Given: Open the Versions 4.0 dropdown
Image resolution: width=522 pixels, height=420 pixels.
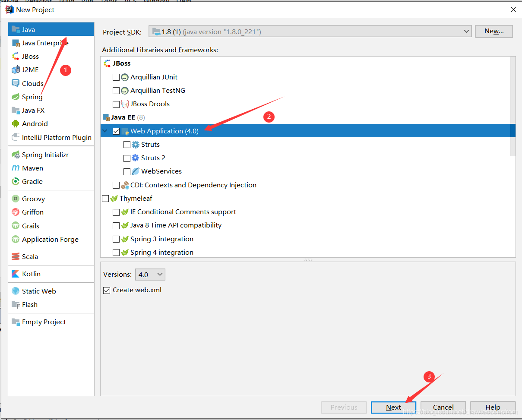Looking at the screenshot, I should [150, 274].
